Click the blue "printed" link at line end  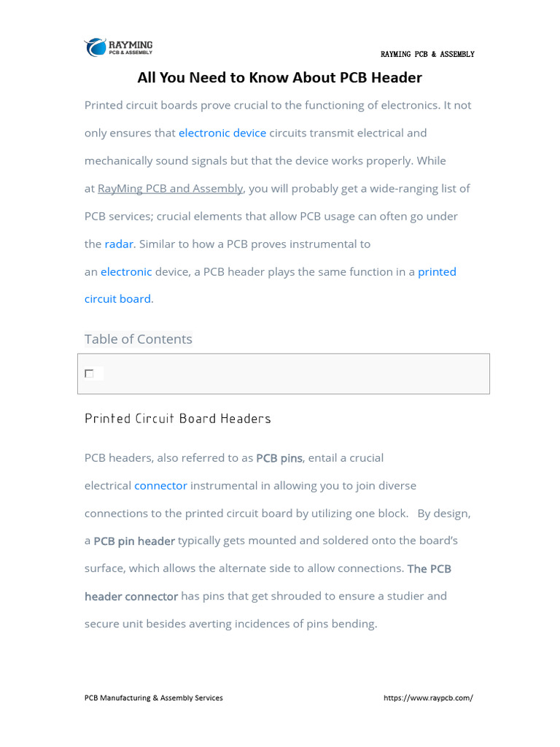pos(437,271)
